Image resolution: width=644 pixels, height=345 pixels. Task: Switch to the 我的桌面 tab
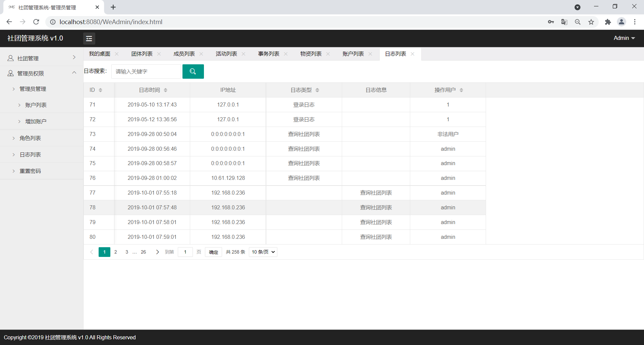tap(100, 54)
